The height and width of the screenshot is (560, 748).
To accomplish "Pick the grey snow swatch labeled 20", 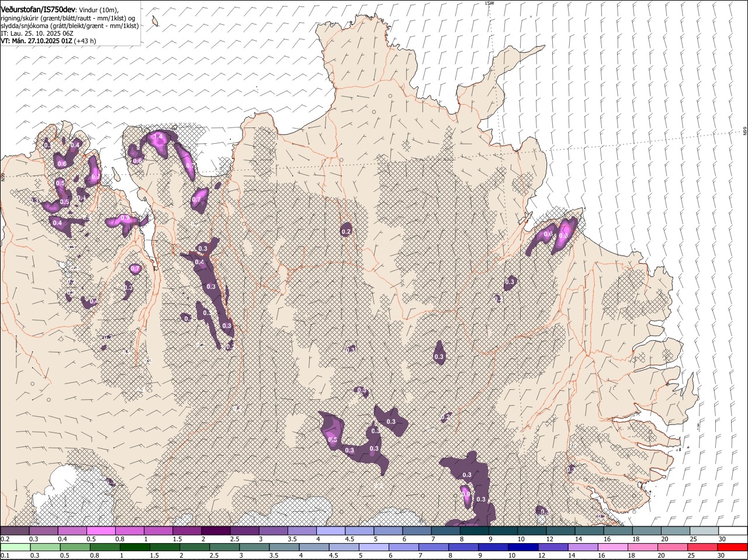I will (x=674, y=531).
